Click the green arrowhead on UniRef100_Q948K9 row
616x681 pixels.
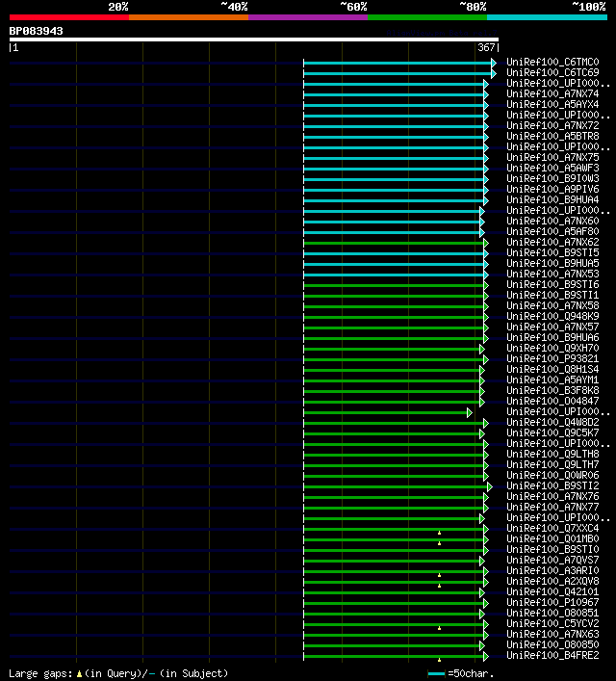[x=486, y=317]
